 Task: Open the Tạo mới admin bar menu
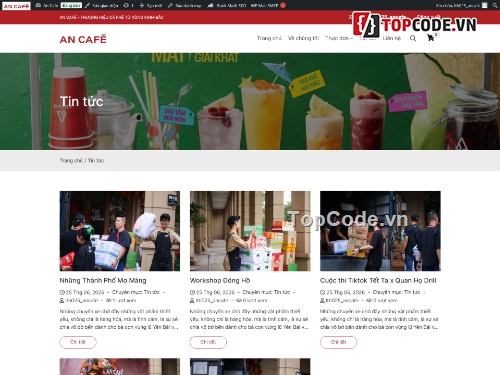pyautogui.click(x=151, y=5)
